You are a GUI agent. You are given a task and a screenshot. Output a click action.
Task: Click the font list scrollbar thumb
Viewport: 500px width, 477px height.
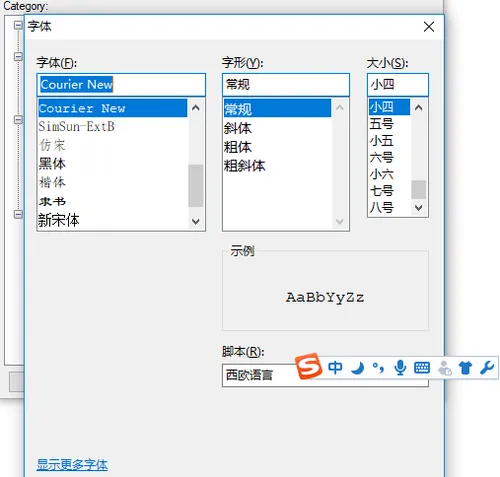point(196,186)
